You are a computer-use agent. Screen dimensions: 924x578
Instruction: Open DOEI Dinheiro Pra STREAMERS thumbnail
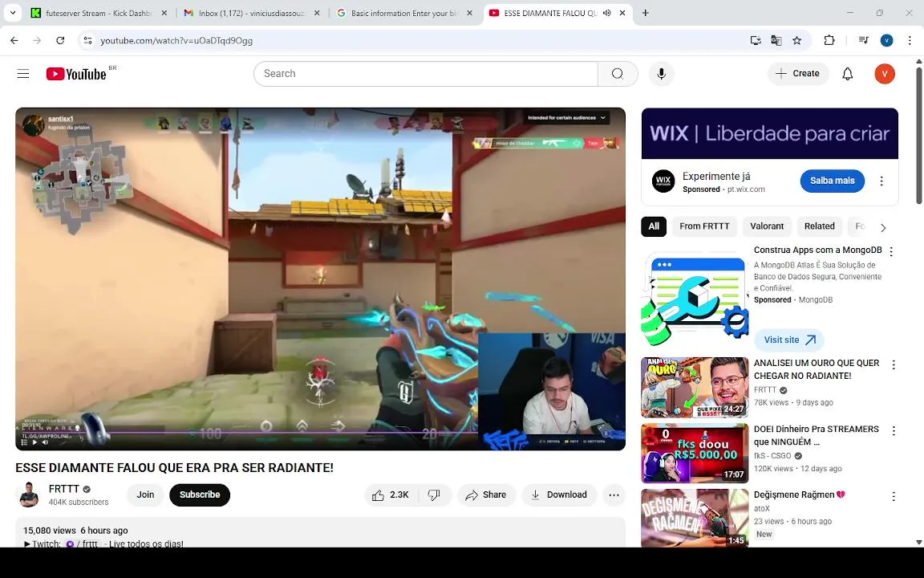pyautogui.click(x=695, y=453)
